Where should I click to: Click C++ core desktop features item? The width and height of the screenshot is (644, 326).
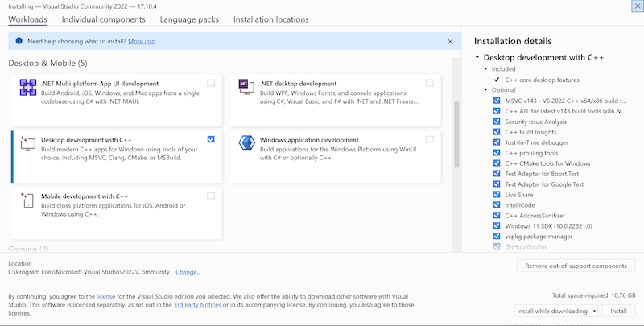pyautogui.click(x=542, y=80)
